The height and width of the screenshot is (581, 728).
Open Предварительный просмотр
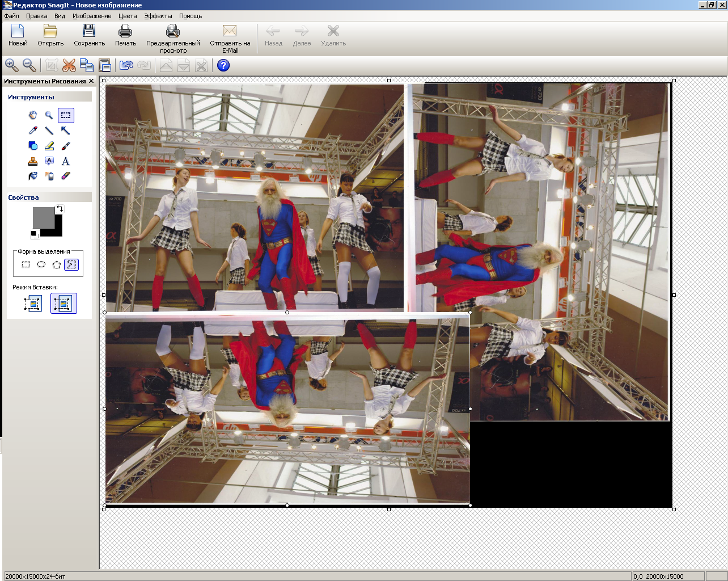click(173, 39)
